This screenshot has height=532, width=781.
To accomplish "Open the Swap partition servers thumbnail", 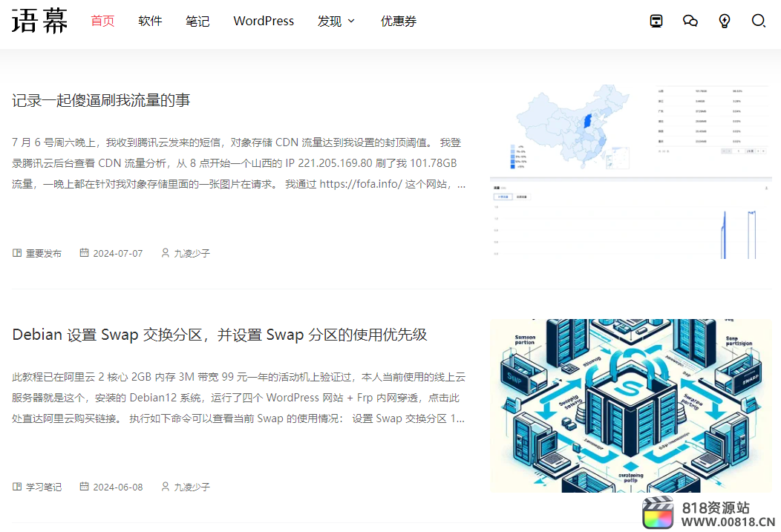I will pos(630,405).
